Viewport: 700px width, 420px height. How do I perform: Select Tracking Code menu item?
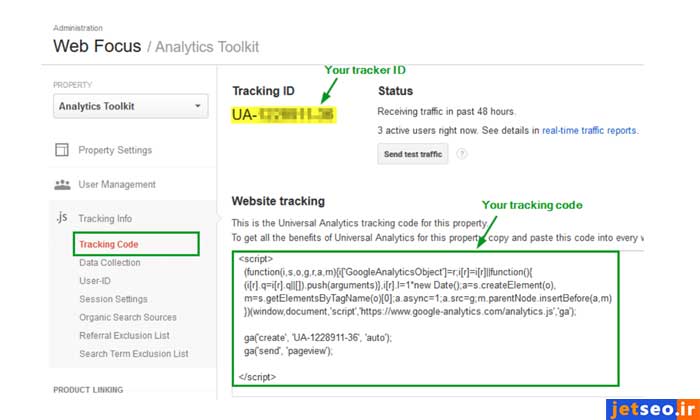[109, 244]
